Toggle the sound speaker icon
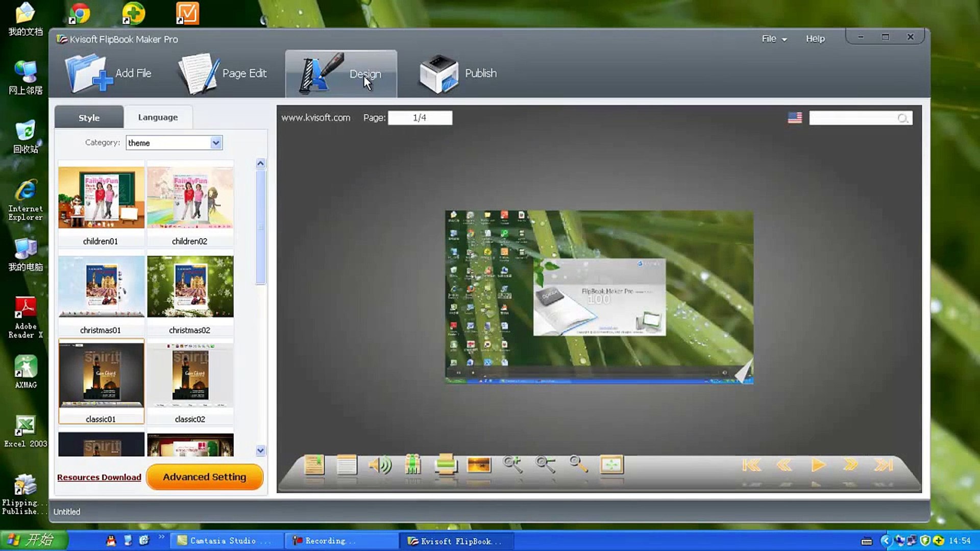Viewport: 980px width, 551px height. coord(380,465)
